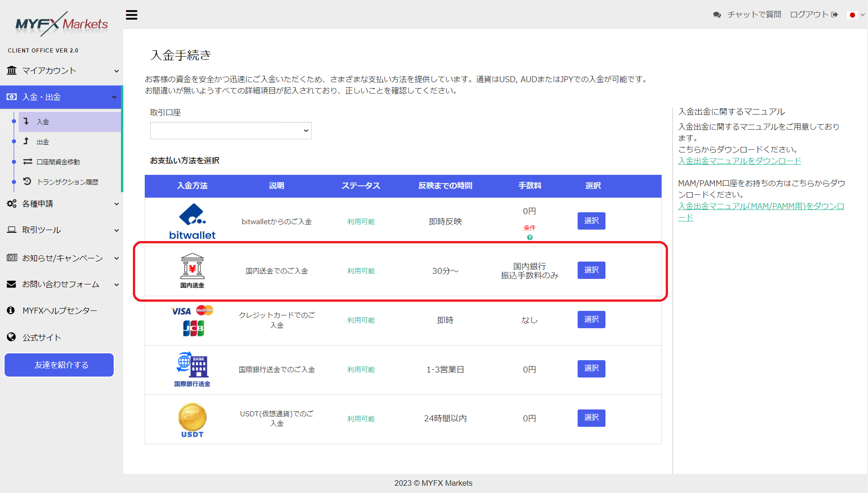Screen dimensions: 868x493
Task: Click USDT(仮想通貨)でのご入金 description text
Action: click(277, 419)
